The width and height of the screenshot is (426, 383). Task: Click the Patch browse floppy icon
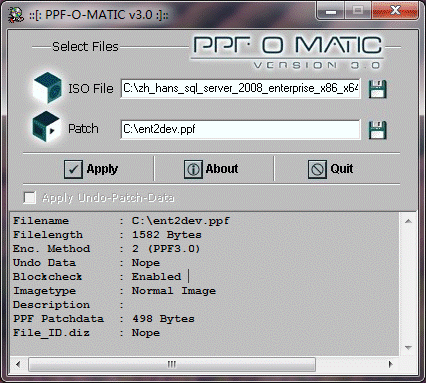tap(377, 130)
